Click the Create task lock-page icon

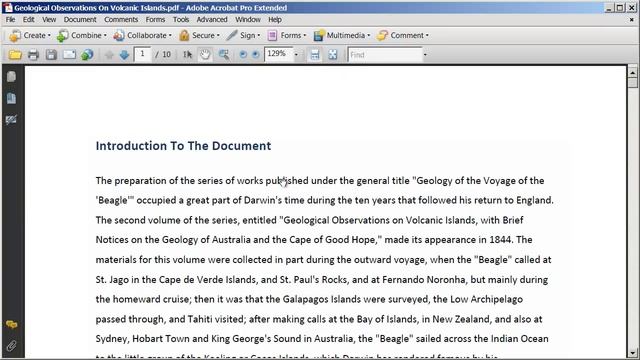(15, 36)
